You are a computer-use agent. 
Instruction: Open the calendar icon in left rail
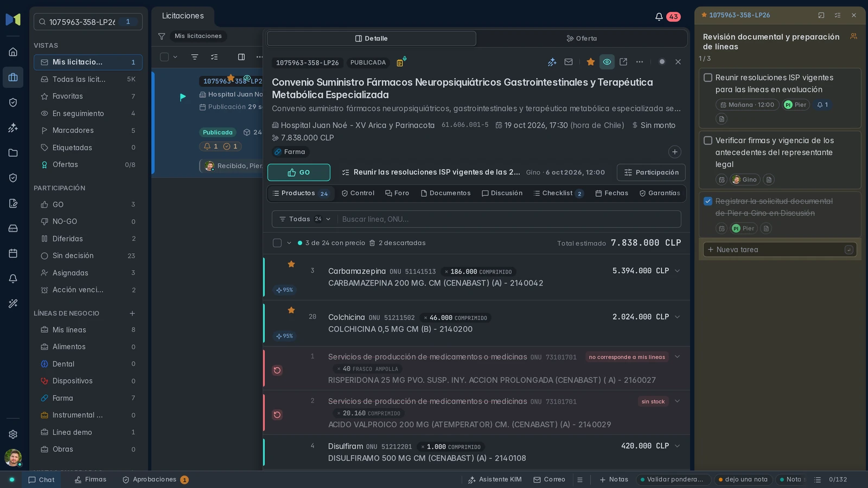coord(13,253)
